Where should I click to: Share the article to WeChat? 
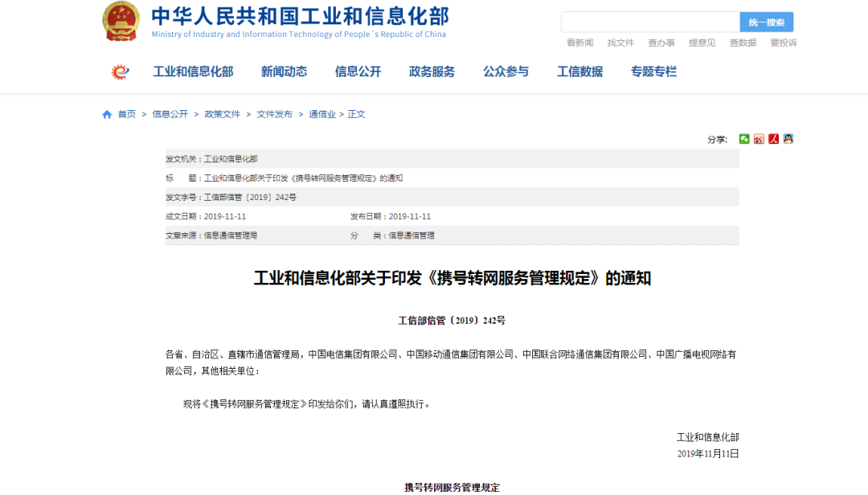[744, 139]
